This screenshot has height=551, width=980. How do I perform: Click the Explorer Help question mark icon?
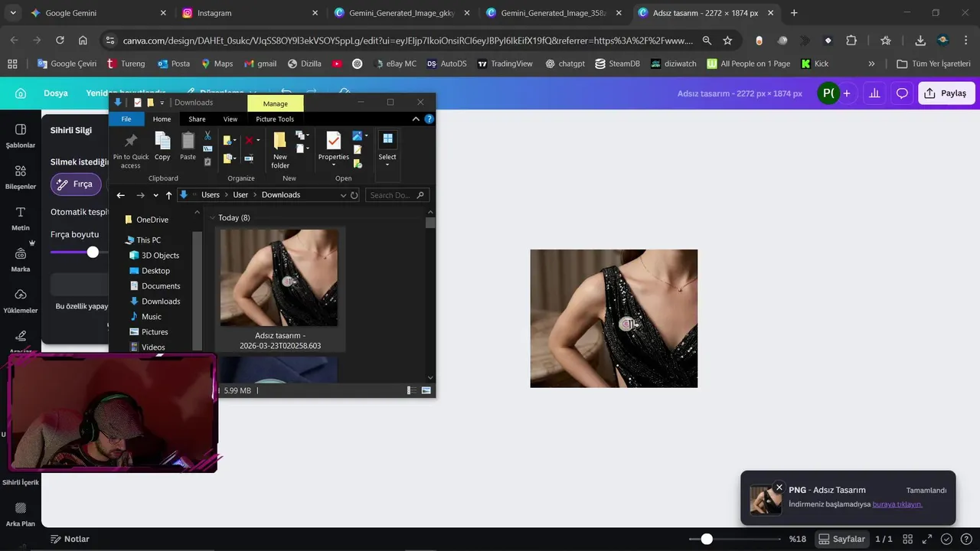[x=430, y=119]
